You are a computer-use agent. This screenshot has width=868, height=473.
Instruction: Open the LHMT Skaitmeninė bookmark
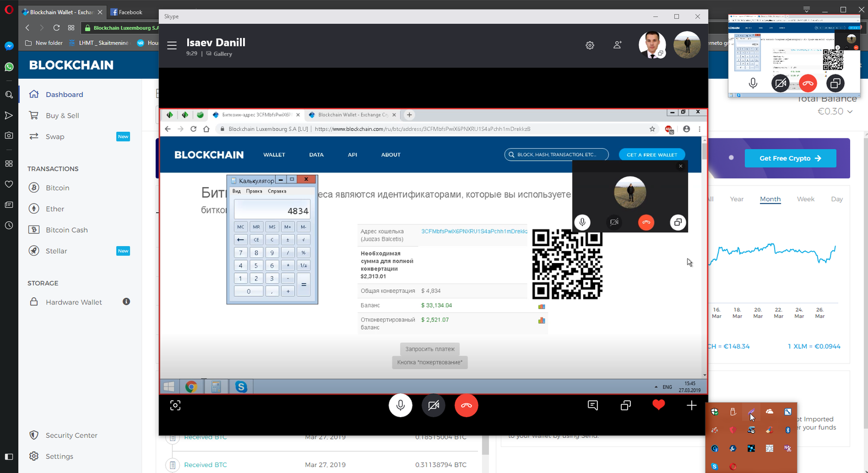click(x=99, y=43)
